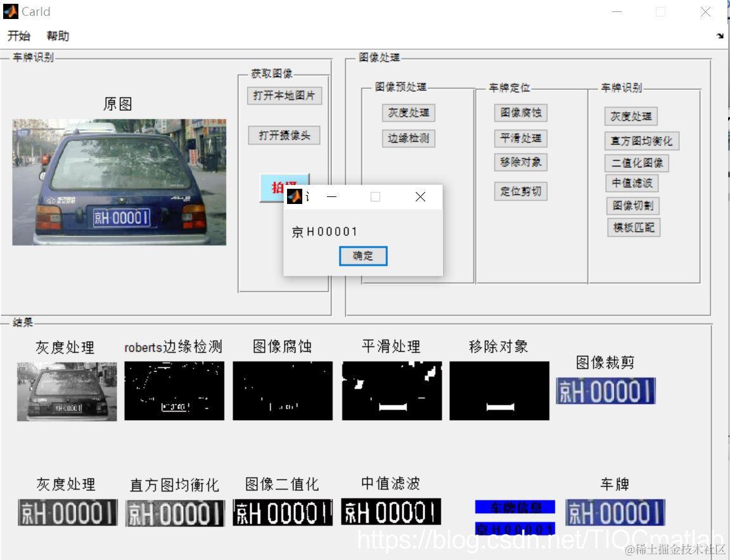730x560 pixels.
Task: Select the 图像二值化 plate image
Action: coord(283,512)
